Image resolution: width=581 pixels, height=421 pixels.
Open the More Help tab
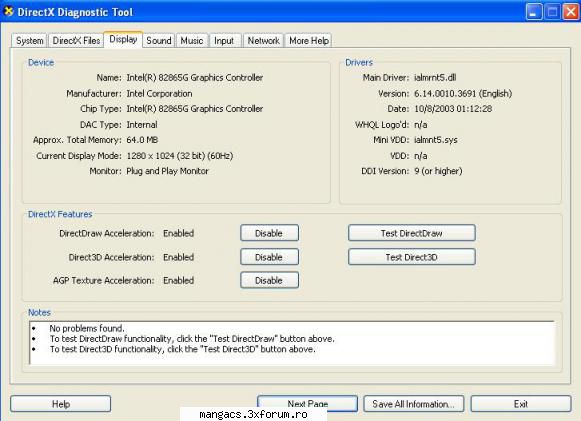pos(309,40)
